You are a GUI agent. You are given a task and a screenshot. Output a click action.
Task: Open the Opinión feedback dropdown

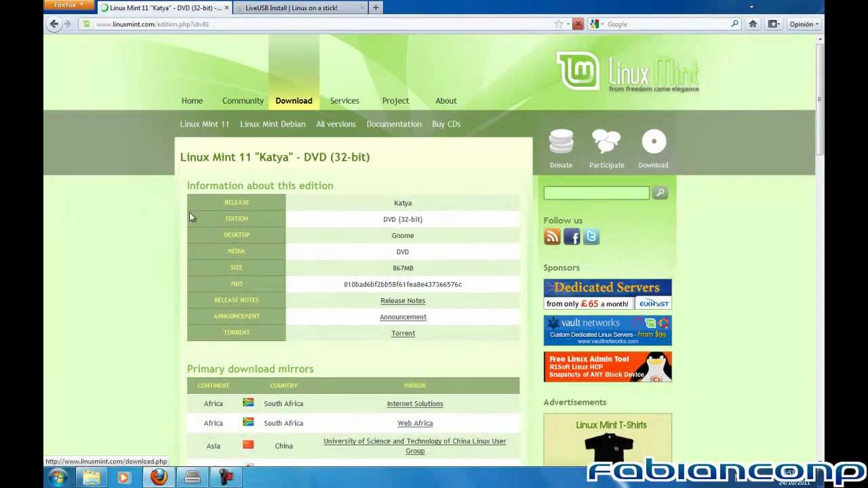click(804, 24)
